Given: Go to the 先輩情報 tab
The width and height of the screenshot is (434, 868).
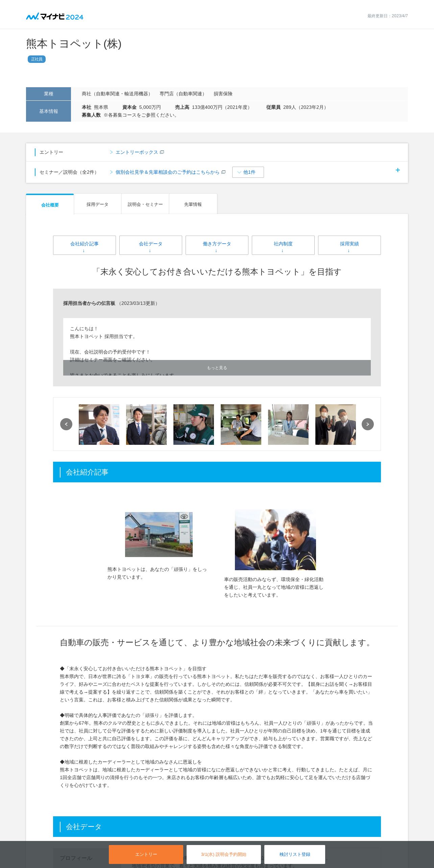Looking at the screenshot, I should 193,204.
